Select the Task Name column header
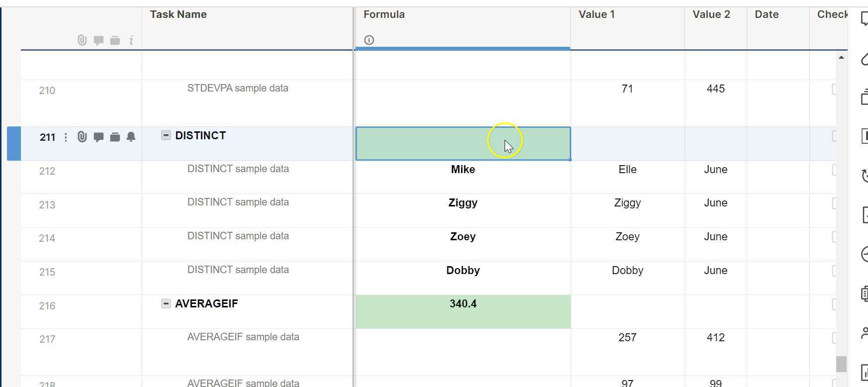868x387 pixels. click(178, 14)
